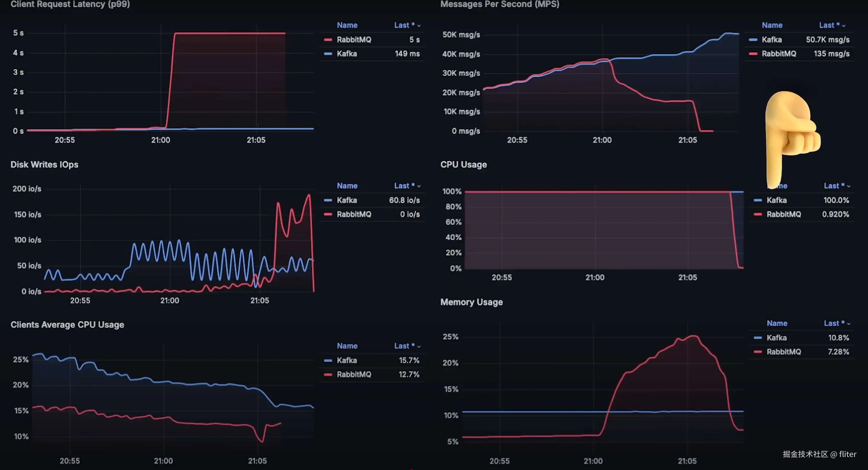The width and height of the screenshot is (868, 470).
Task: Click Kafka swatch in Memory Usage legend
Action: [x=758, y=338]
